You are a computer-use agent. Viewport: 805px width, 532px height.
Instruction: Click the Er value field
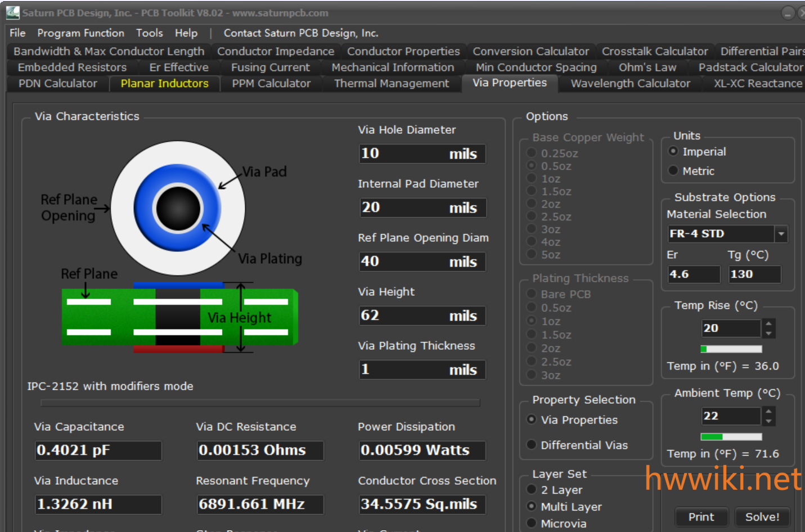[693, 274]
